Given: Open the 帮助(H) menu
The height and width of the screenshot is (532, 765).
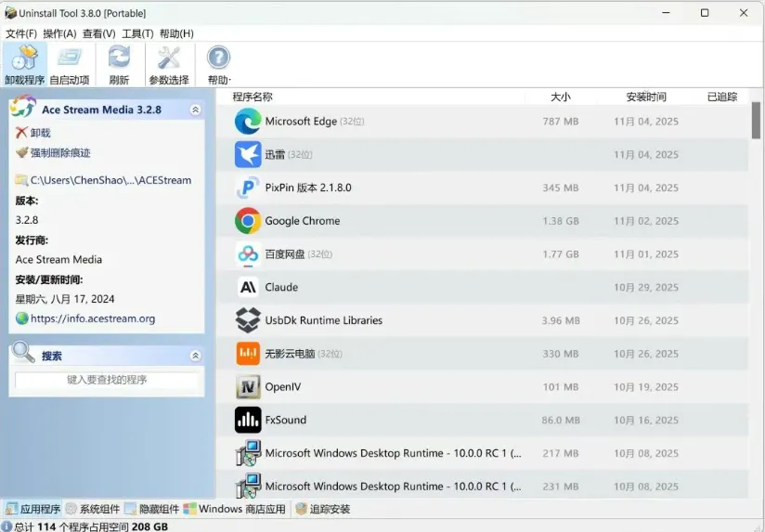Looking at the screenshot, I should coord(176,33).
